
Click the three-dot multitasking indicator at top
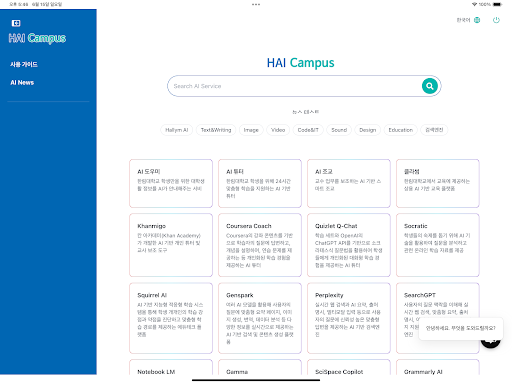[256, 4]
